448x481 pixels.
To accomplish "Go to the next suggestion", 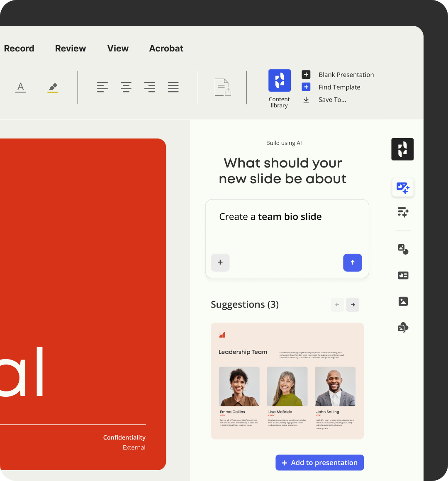I will (x=353, y=305).
